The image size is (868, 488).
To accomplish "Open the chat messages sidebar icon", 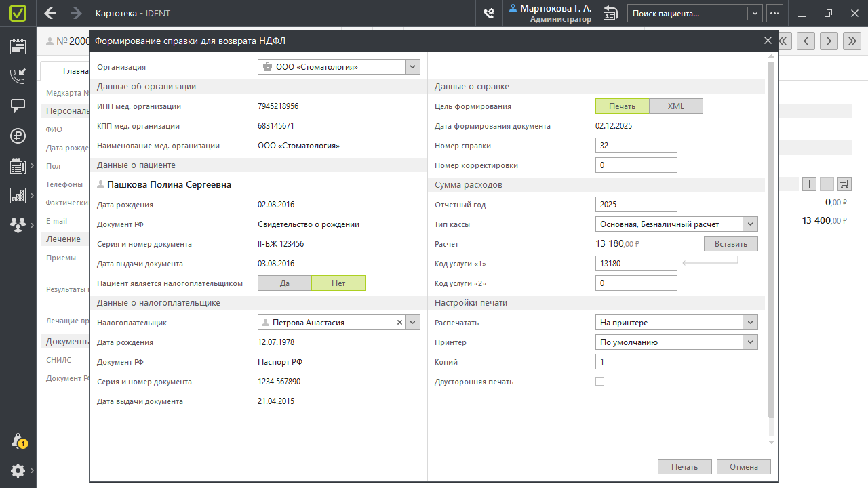I will (18, 106).
